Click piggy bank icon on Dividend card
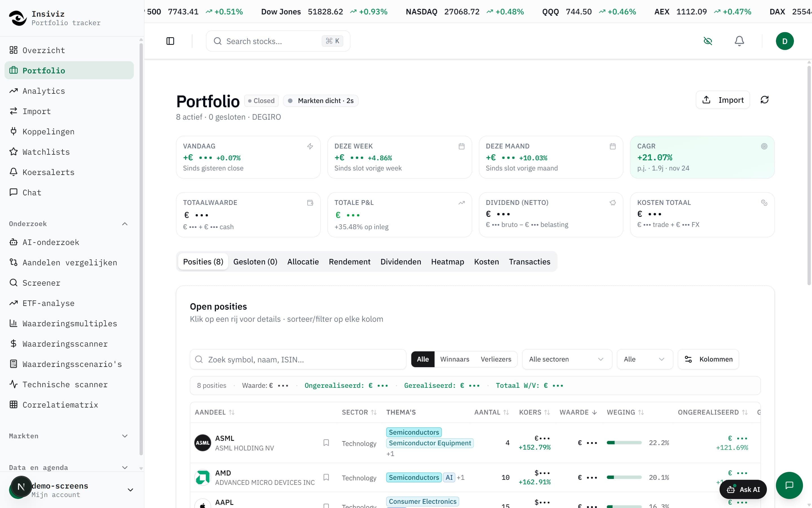Viewport: 812px width, 508px height. tap(613, 203)
